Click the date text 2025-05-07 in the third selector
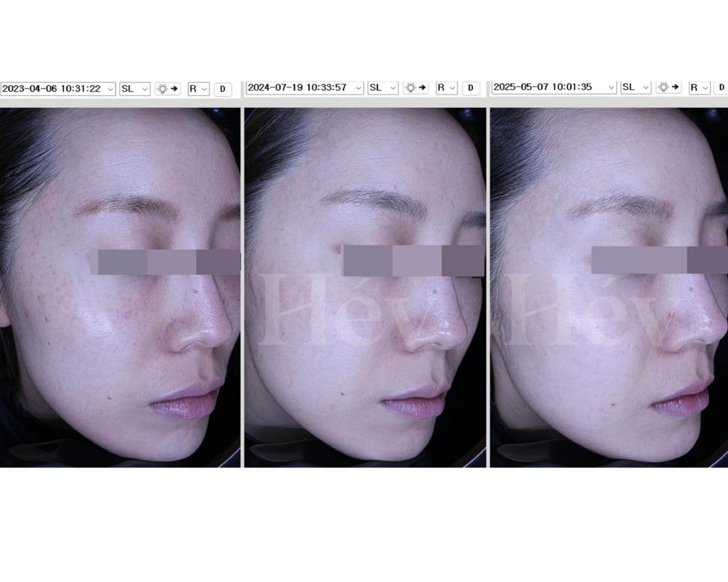 click(x=517, y=87)
